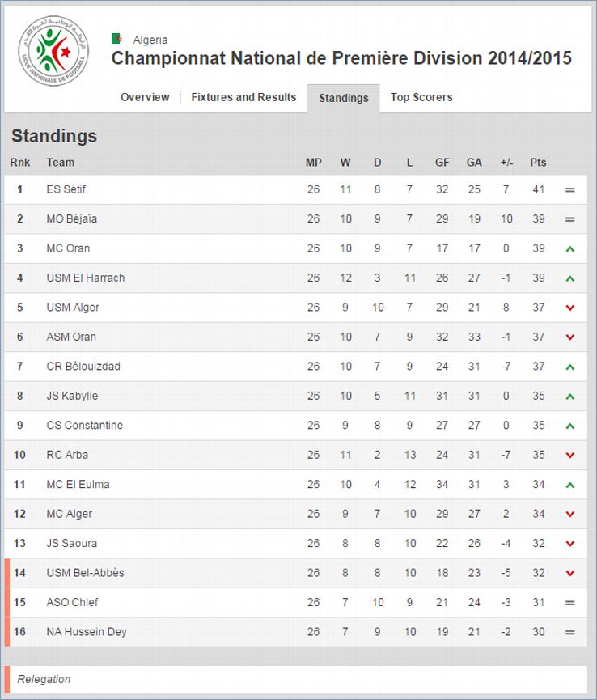
Task: Open the Algeria country link
Action: tap(150, 40)
